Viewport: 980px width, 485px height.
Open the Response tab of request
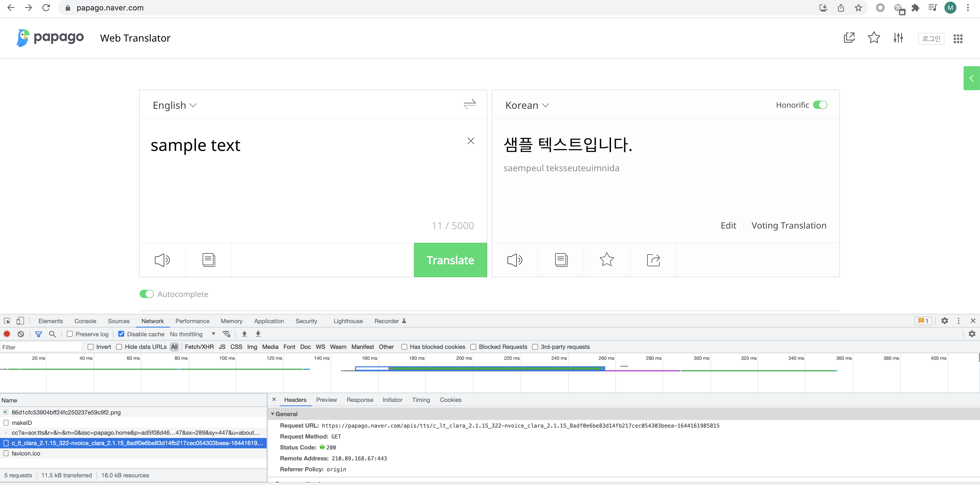click(x=359, y=400)
